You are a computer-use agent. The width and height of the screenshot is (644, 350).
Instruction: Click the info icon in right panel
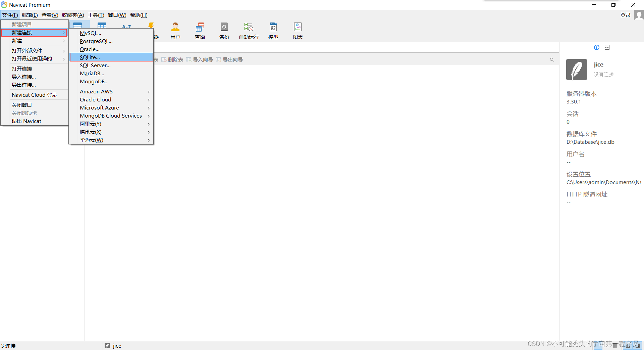click(597, 47)
